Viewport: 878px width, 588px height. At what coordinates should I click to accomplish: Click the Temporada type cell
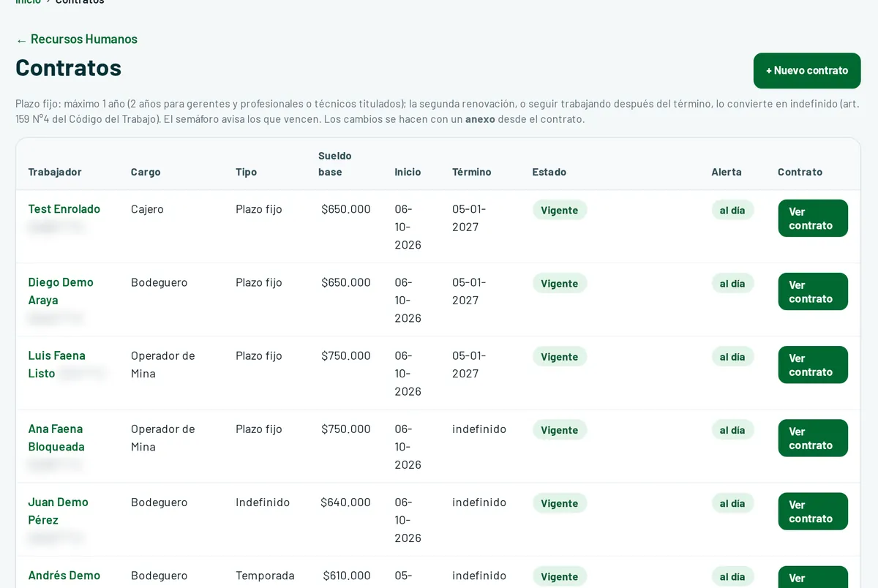[265, 576]
